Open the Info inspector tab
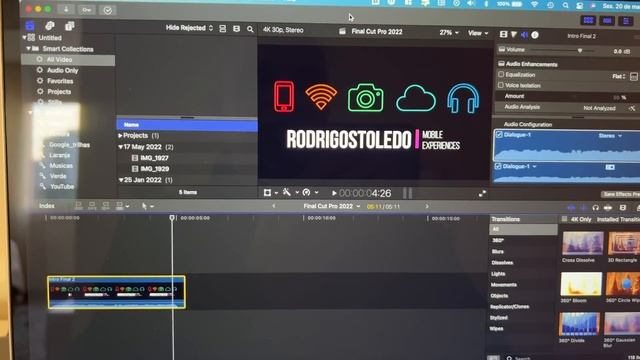 point(535,35)
